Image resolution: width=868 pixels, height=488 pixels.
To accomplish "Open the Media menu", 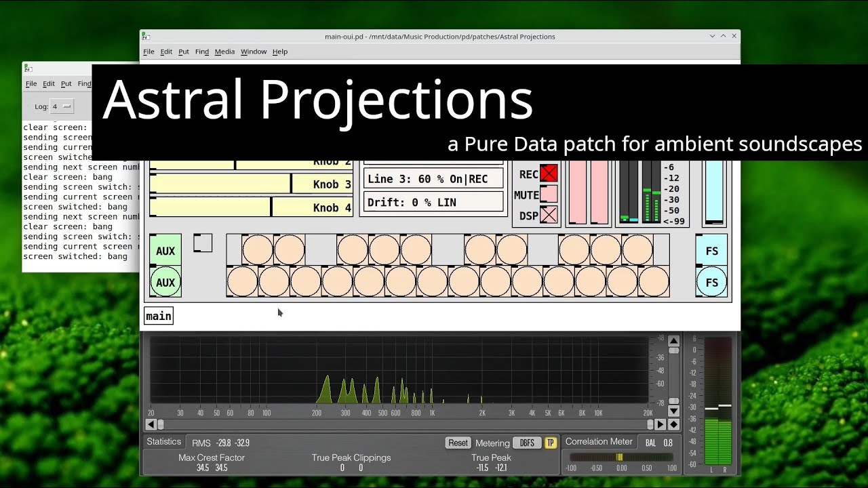I will [224, 52].
